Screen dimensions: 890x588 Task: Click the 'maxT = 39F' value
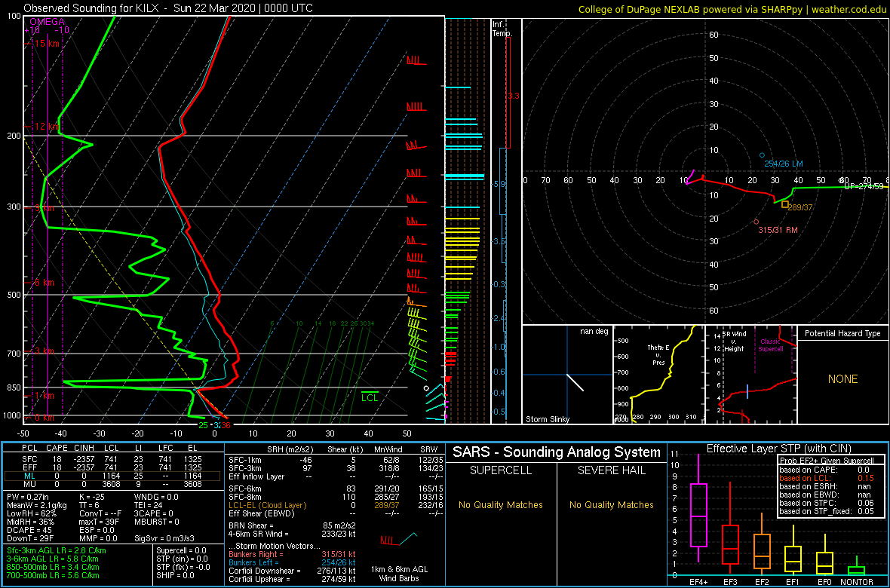[x=98, y=522]
